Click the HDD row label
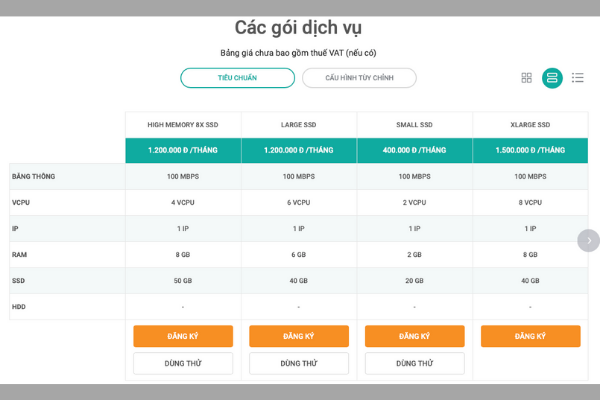Screen dimensions: 600x400 pyautogui.click(x=19, y=307)
